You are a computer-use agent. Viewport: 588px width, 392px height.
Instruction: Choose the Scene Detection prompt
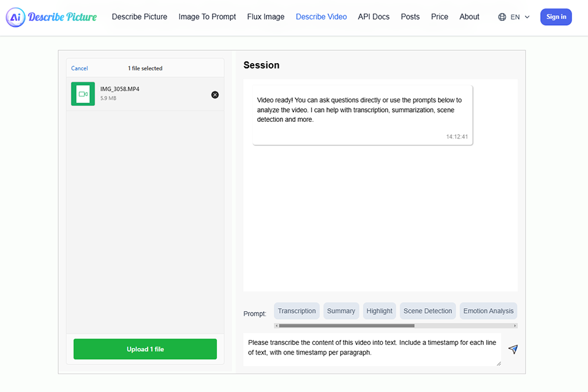(429, 311)
